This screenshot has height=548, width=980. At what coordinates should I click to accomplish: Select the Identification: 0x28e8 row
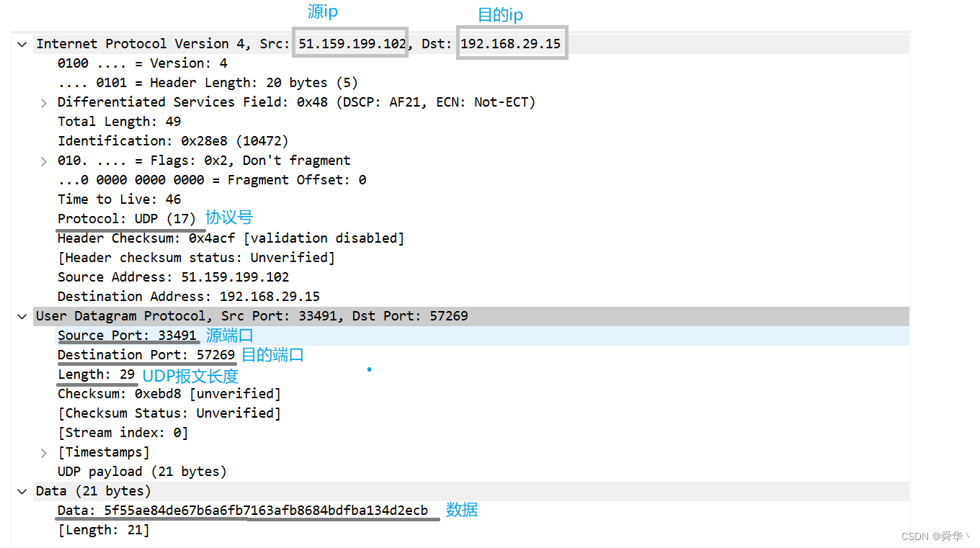click(173, 141)
